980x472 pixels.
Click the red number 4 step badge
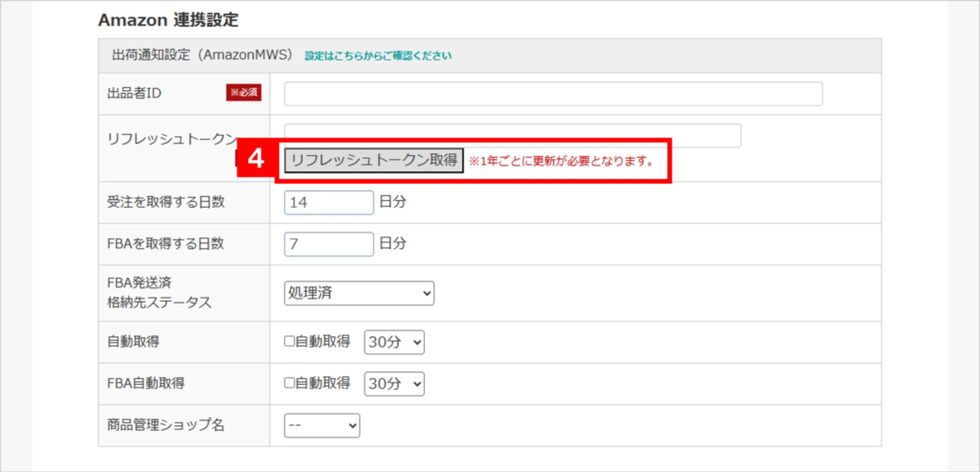[x=255, y=160]
